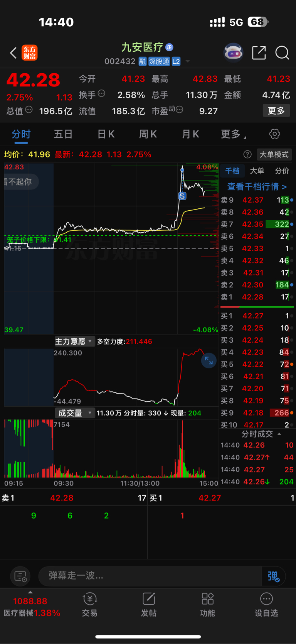Tap the 笼子价格下限 label on chart
The image size is (296, 644).
(x=39, y=240)
